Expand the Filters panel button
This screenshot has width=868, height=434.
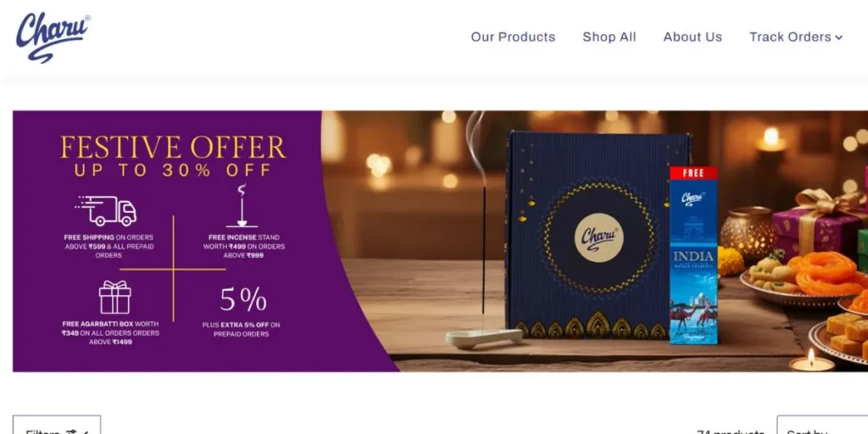[57, 426]
